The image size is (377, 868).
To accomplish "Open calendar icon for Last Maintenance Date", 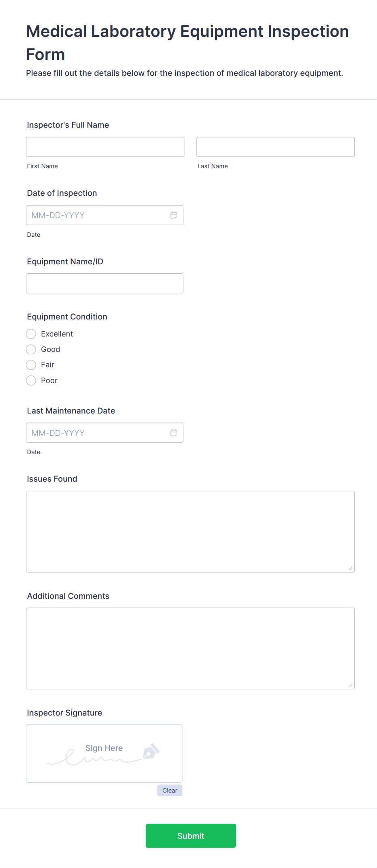I will 174,433.
